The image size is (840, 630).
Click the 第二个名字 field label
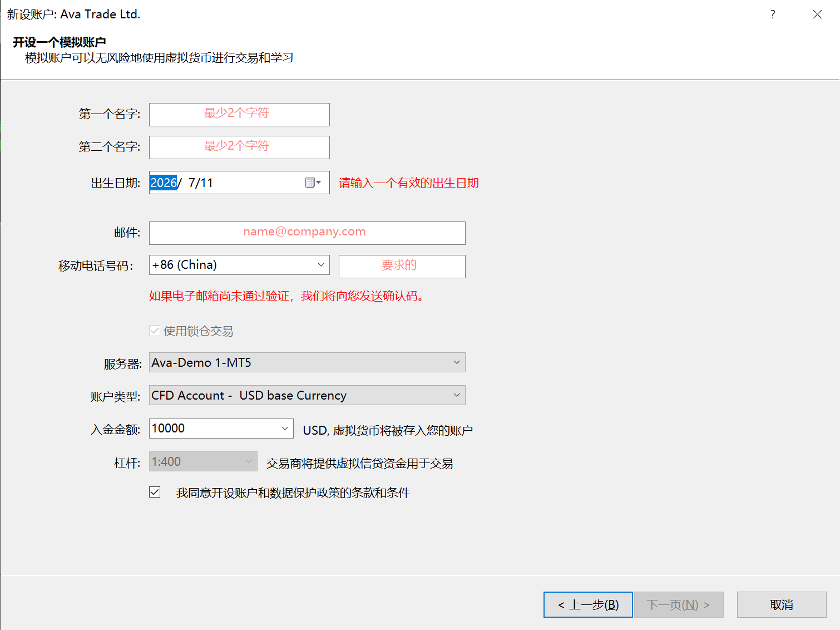click(110, 147)
